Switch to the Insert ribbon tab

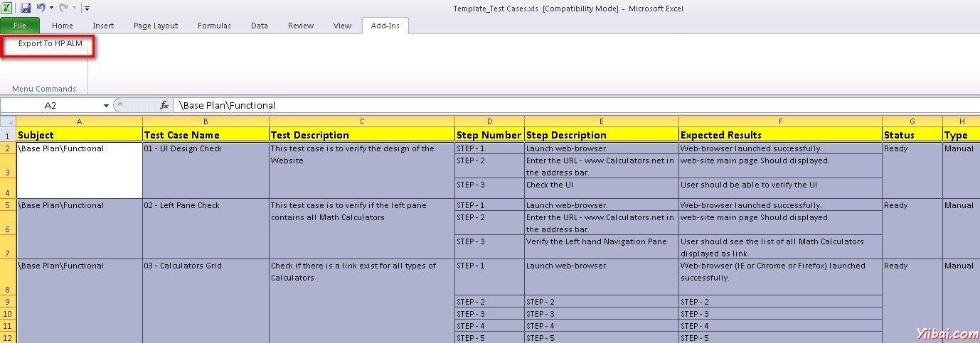pyautogui.click(x=103, y=26)
